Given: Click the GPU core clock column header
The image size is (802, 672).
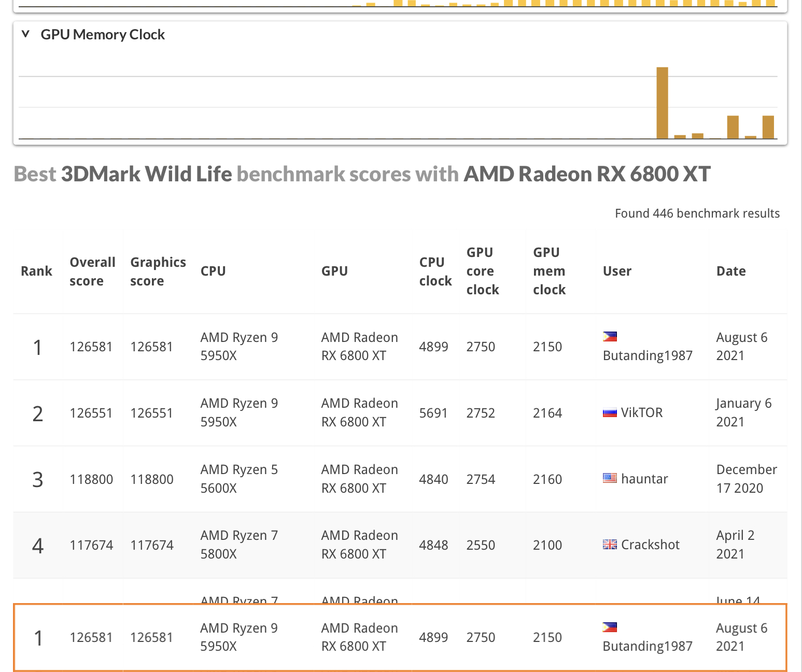Looking at the screenshot, I should click(x=483, y=271).
